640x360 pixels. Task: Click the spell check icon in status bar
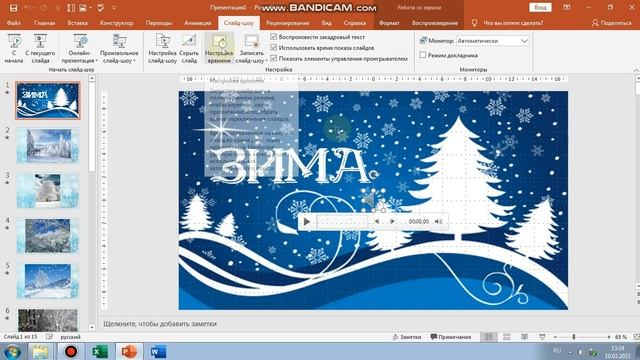[49, 337]
